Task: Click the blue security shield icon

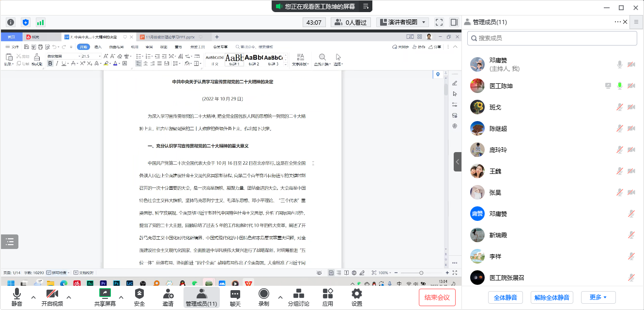Action: coord(26,22)
